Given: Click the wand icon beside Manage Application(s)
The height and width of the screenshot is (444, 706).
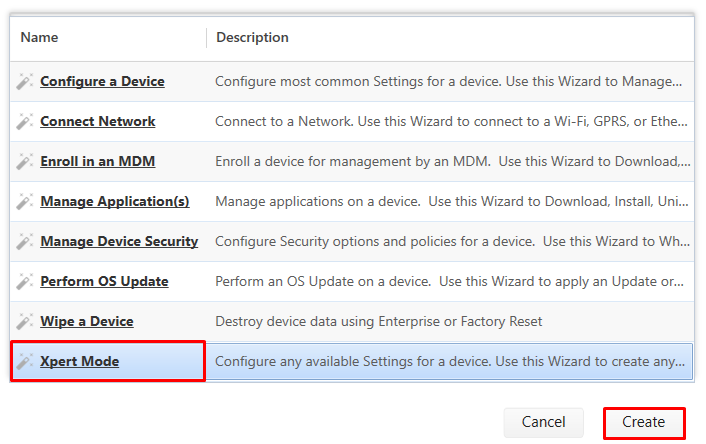Looking at the screenshot, I should coord(25,202).
